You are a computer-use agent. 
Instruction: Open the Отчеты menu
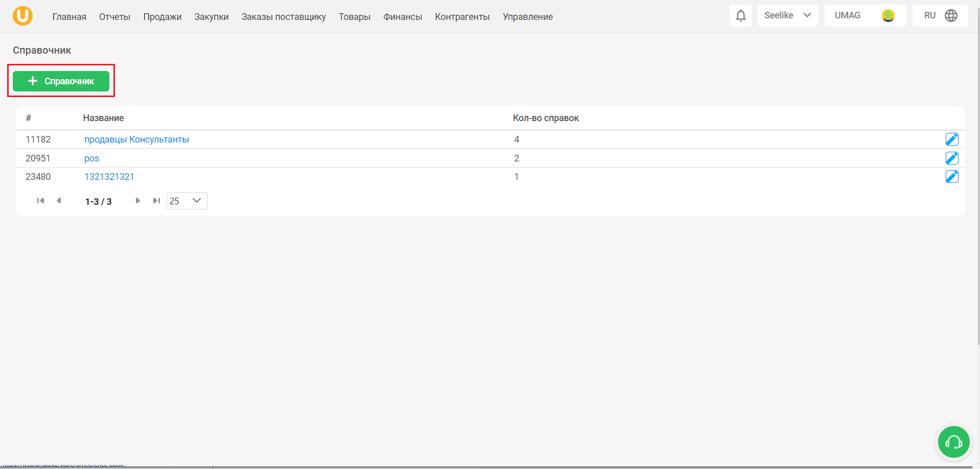(x=114, y=17)
